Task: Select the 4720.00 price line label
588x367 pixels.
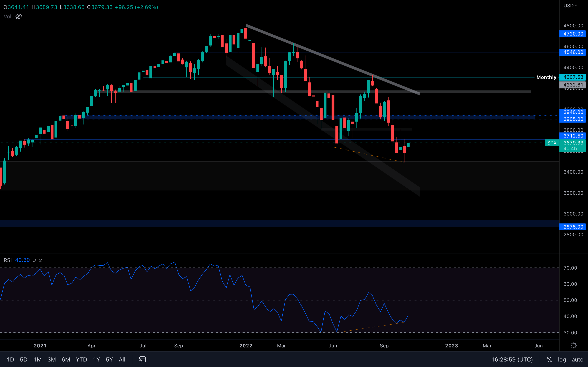Action: point(573,34)
